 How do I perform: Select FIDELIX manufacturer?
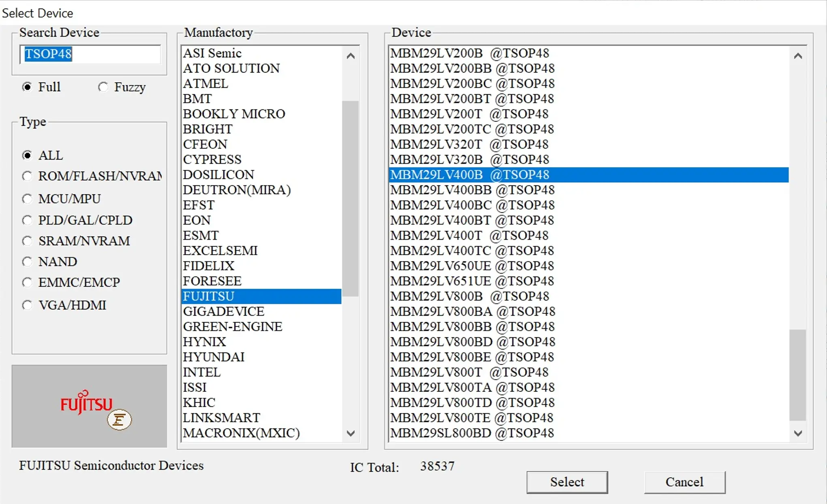click(261, 266)
